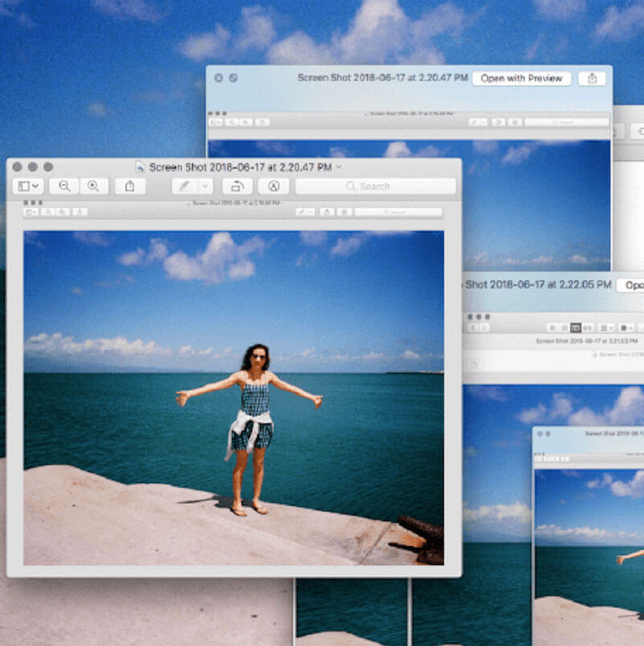Click inside the Preview Search field

(x=374, y=186)
